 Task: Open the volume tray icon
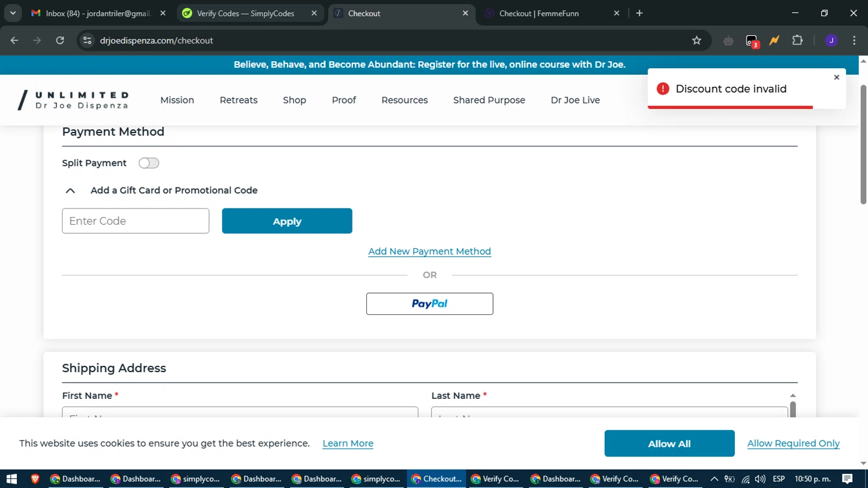pyautogui.click(x=760, y=479)
